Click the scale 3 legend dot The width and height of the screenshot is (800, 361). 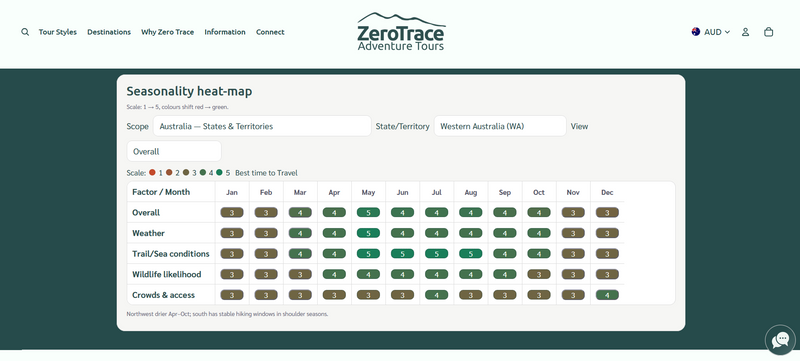(186, 172)
